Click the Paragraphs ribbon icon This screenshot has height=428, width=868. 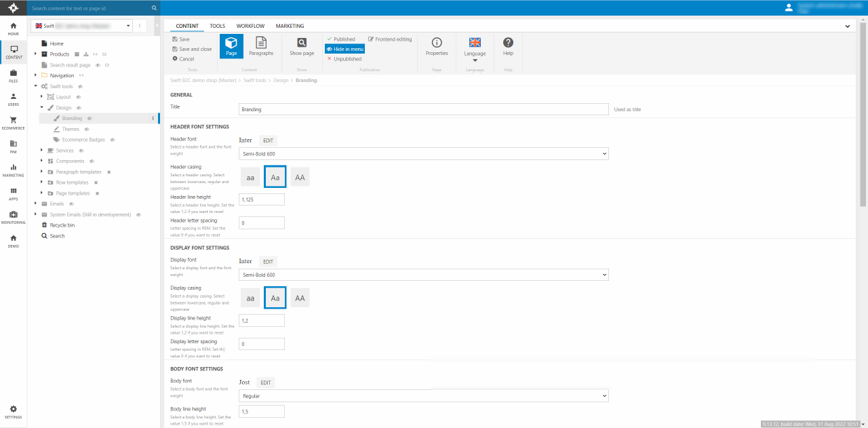point(261,46)
